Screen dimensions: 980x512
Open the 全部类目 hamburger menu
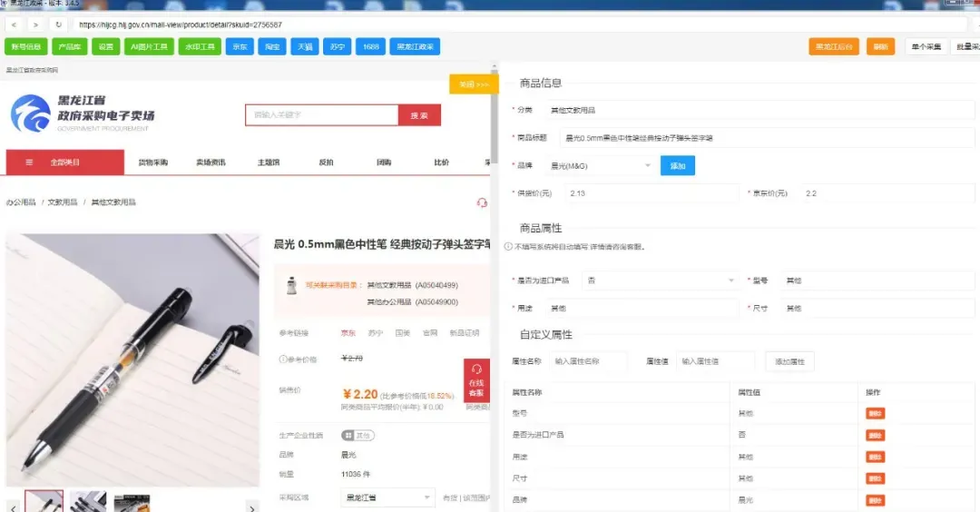pos(65,162)
